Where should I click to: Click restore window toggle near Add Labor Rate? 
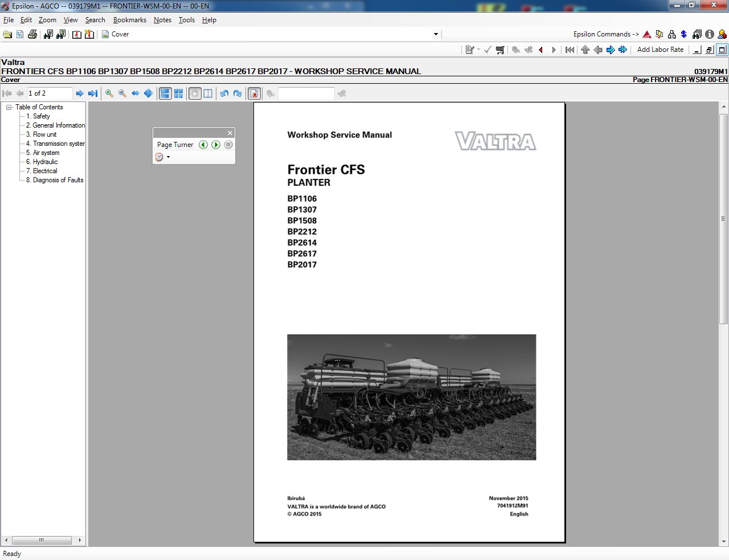coord(710,50)
